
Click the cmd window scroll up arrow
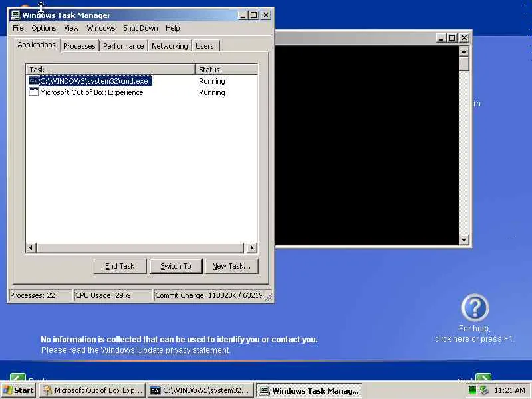click(x=464, y=51)
